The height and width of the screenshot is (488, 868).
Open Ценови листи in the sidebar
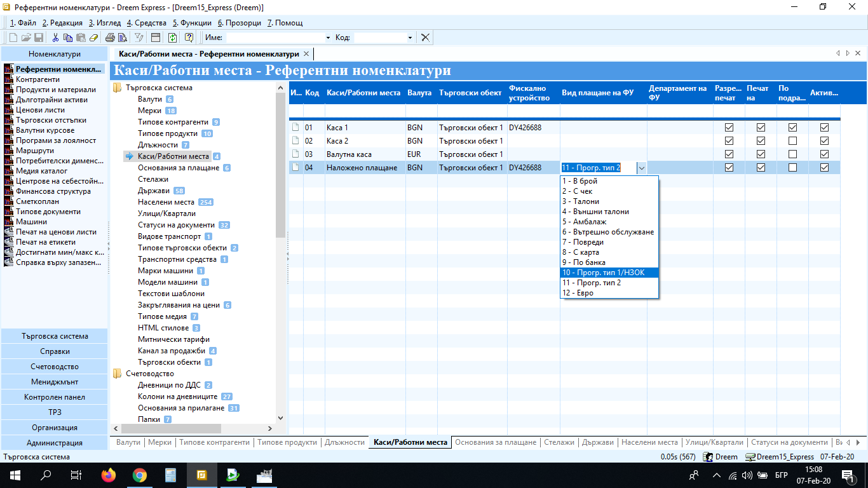tap(40, 110)
